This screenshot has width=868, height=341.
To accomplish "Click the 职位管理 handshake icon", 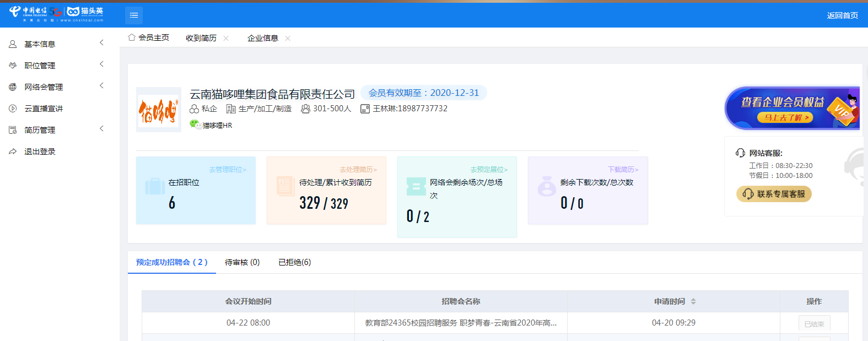I will [x=13, y=66].
